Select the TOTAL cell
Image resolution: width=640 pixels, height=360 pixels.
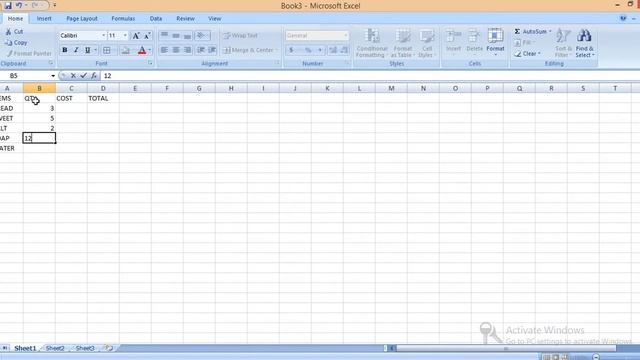(x=103, y=98)
